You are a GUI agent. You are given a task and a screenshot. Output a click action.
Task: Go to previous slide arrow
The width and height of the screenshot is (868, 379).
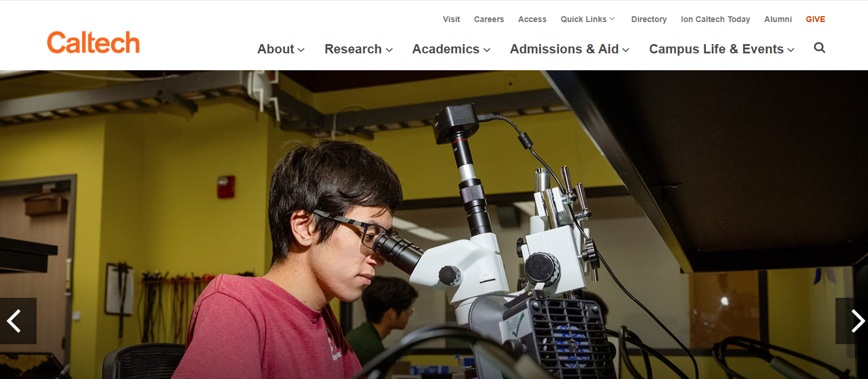(18, 321)
